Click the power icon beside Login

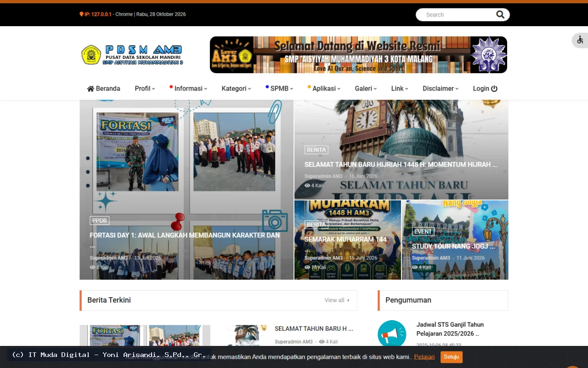tap(494, 89)
